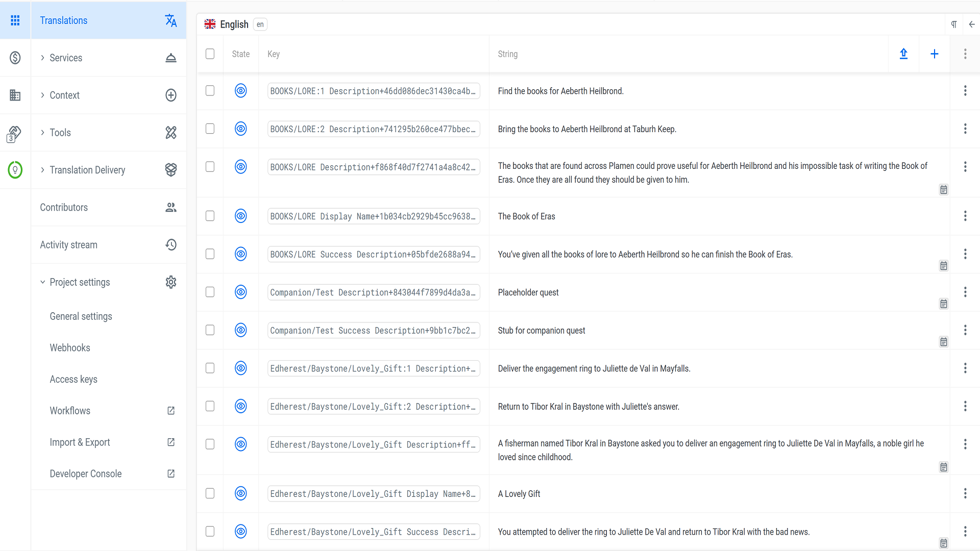Viewport: 980px width, 551px height.
Task: Open the Translations menu item
Action: pyautogui.click(x=108, y=20)
